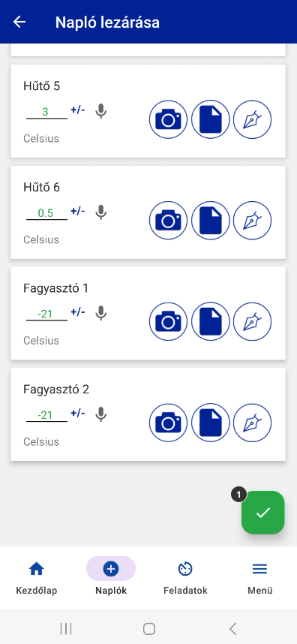297x644 pixels.
Task: Toggle +/- sign for Hűtő 6
Action: 78,211
